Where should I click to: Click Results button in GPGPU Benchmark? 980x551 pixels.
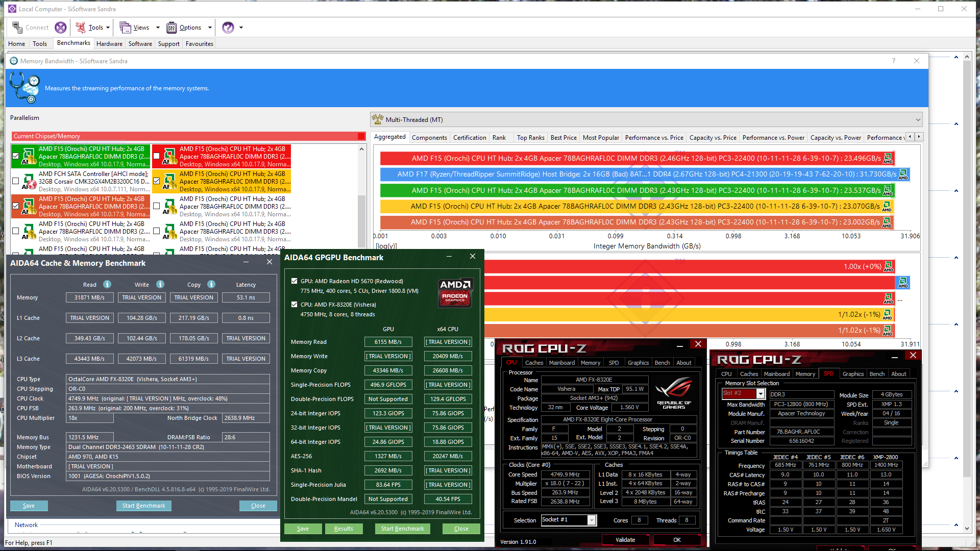[x=344, y=529]
